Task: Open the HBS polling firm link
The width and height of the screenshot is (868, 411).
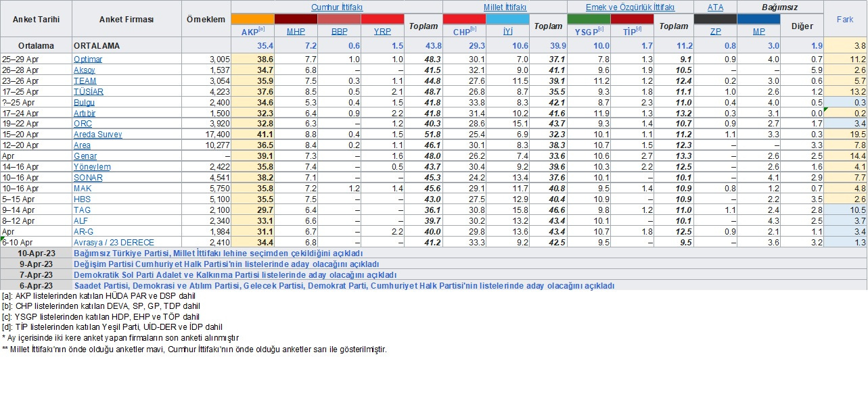Action: 83,199
